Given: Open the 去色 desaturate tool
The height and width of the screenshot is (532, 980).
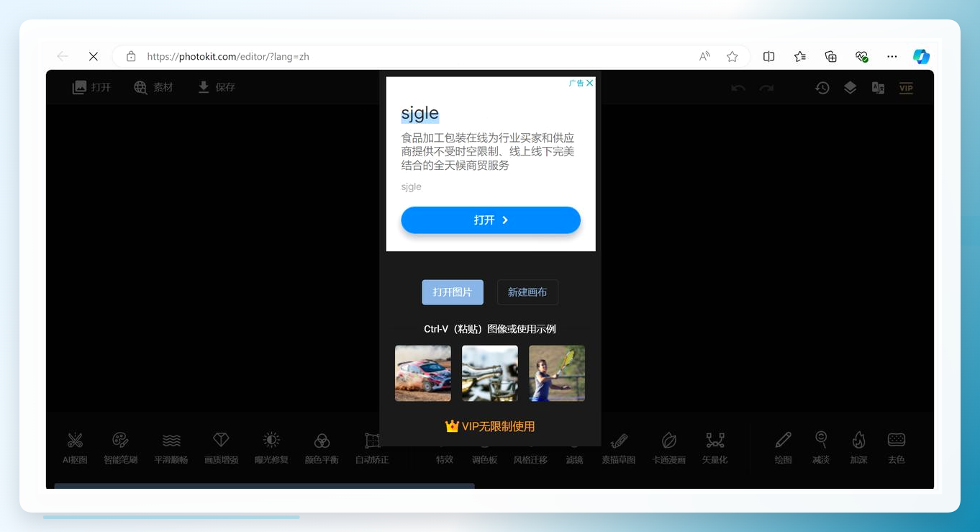Looking at the screenshot, I should [897, 448].
